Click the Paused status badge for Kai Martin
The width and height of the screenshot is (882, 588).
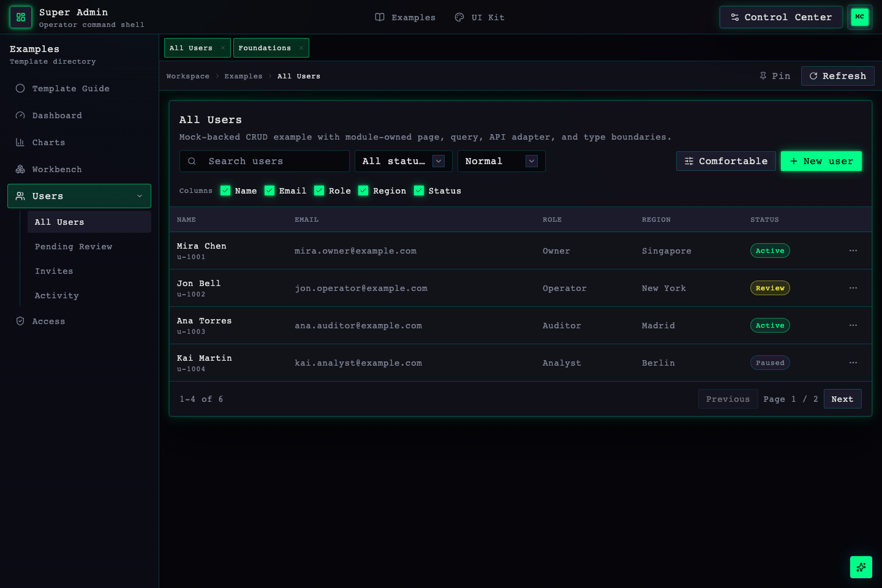click(x=770, y=363)
